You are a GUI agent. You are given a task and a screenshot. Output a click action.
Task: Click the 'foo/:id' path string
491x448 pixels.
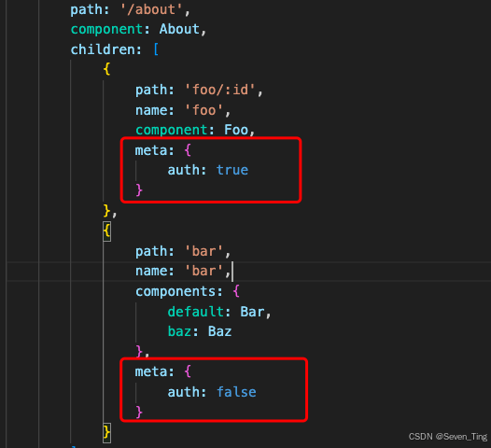[x=220, y=90]
